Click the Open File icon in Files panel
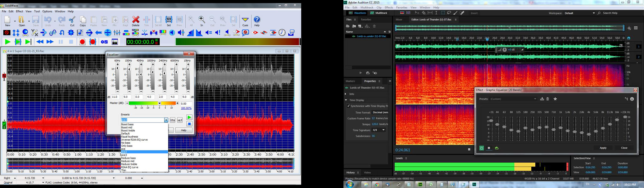This screenshot has height=188, width=644. [348, 26]
